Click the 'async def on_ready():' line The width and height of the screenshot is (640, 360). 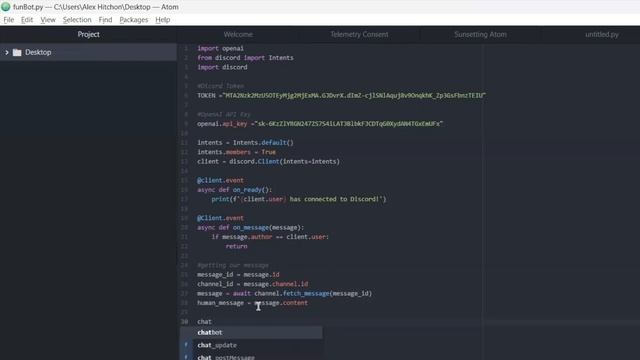[235, 190]
